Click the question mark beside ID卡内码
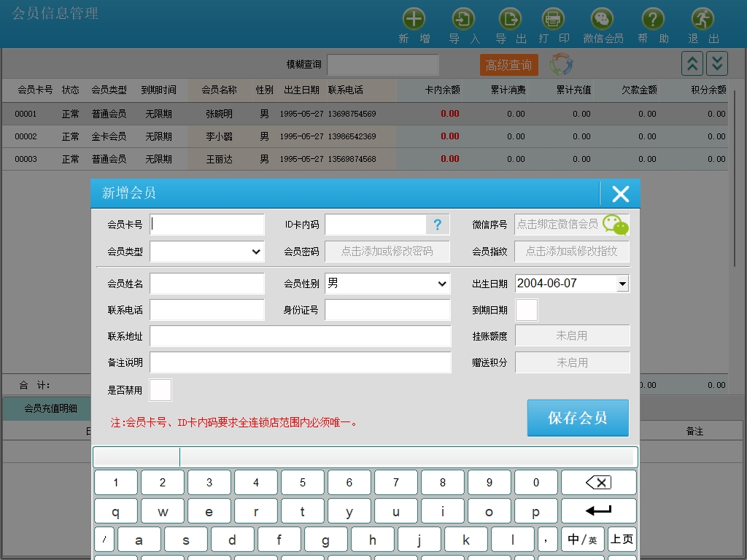Viewport: 747px width, 560px height. click(x=437, y=225)
